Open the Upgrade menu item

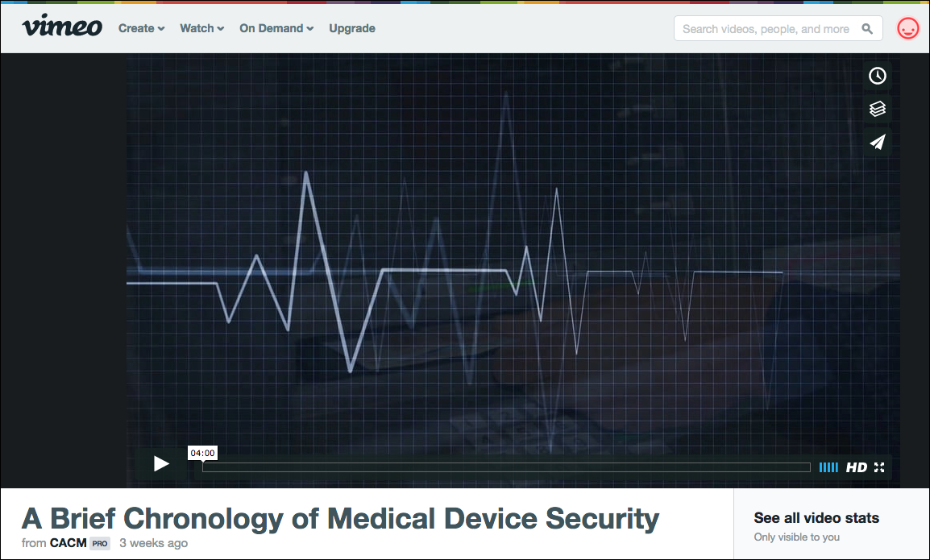pyautogui.click(x=352, y=28)
